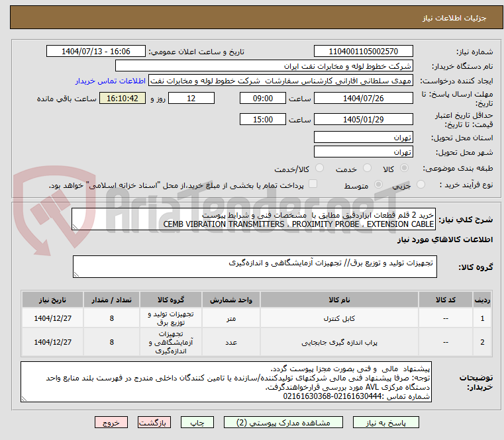Click the نام کالا column header
The height and width of the screenshot is (440, 504).
(339, 300)
